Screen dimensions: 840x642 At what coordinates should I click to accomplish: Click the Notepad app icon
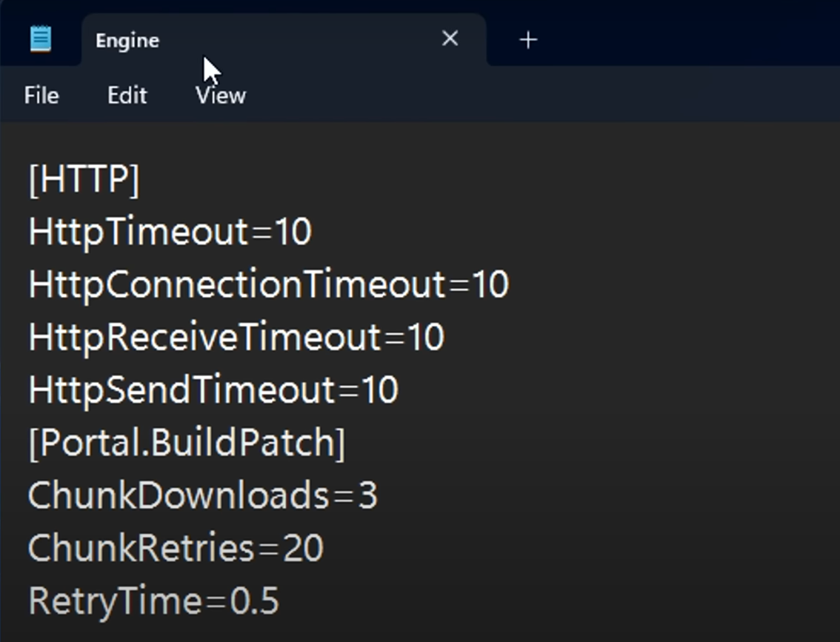[41, 39]
